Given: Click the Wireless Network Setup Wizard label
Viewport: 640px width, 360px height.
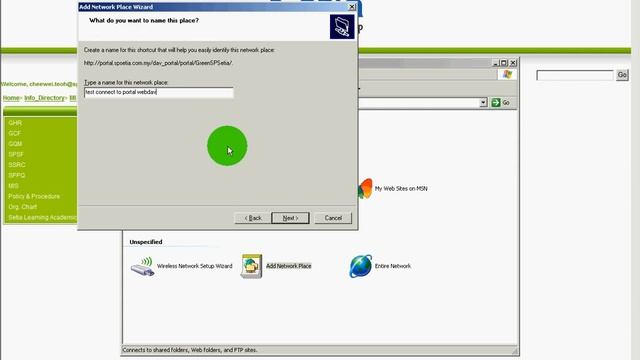Looking at the screenshot, I should pyautogui.click(x=194, y=266).
